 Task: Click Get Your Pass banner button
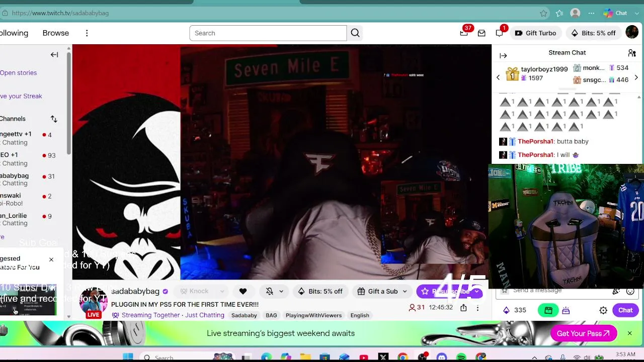(584, 333)
